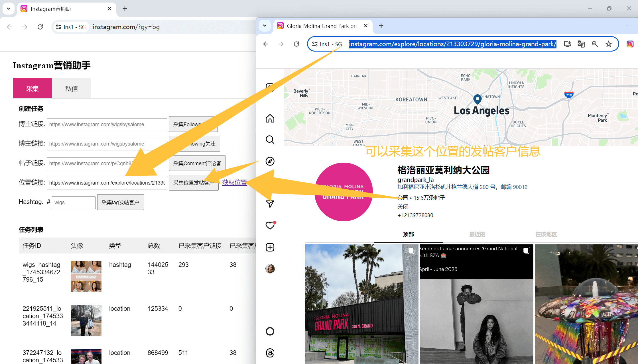
Task: Open the Meta AI circle icon
Action: (270, 331)
